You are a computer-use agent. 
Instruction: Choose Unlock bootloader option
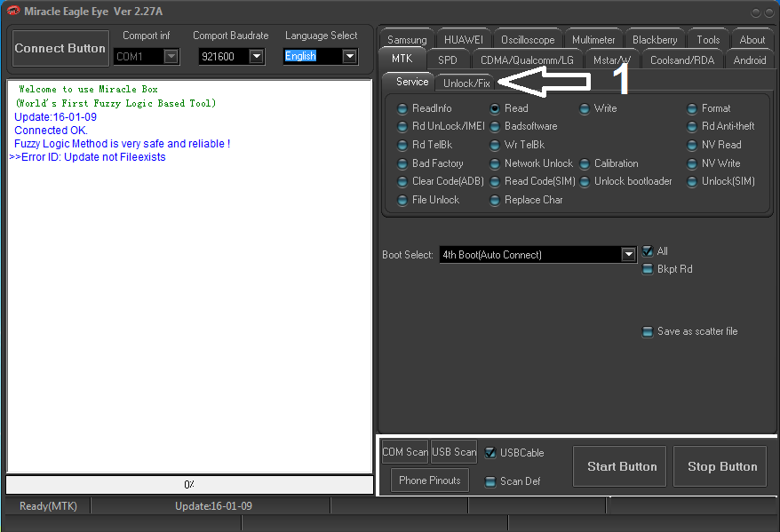[x=626, y=181]
